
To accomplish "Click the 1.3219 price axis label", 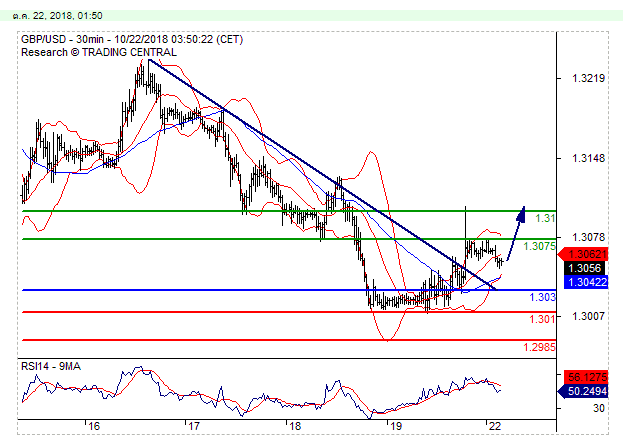I will [587, 78].
